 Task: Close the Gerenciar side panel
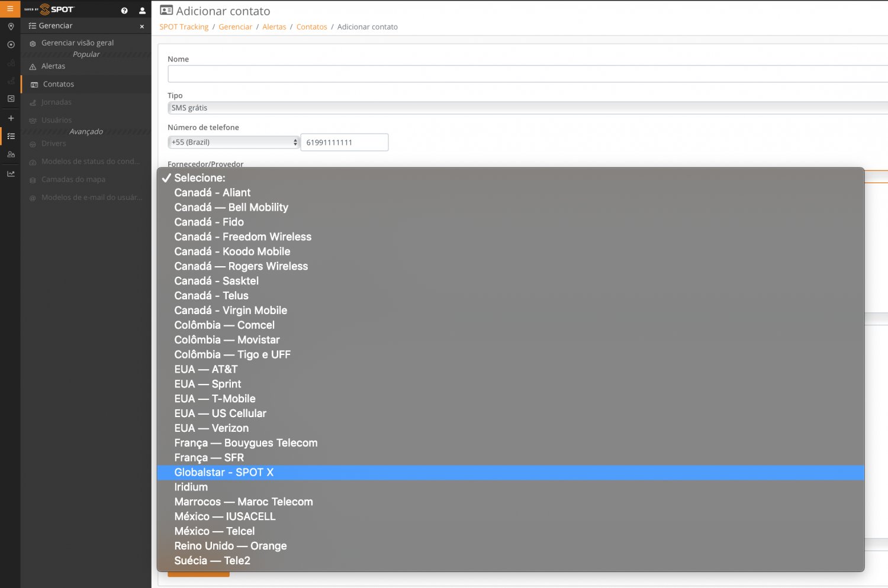142,27
